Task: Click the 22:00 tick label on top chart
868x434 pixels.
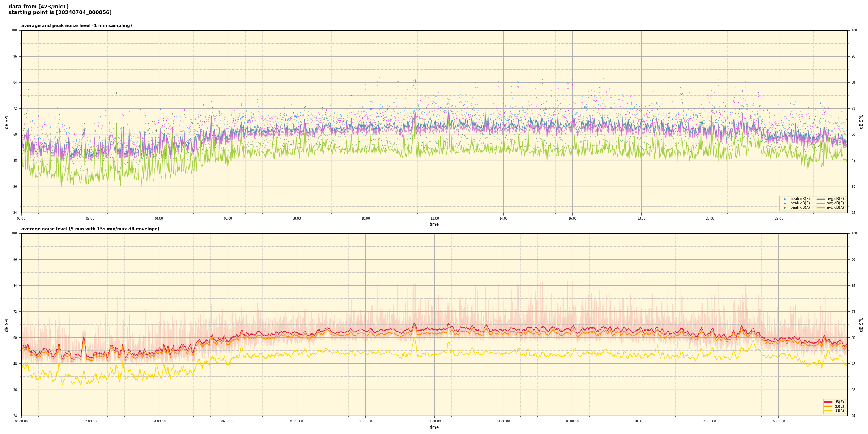Action: click(x=779, y=218)
